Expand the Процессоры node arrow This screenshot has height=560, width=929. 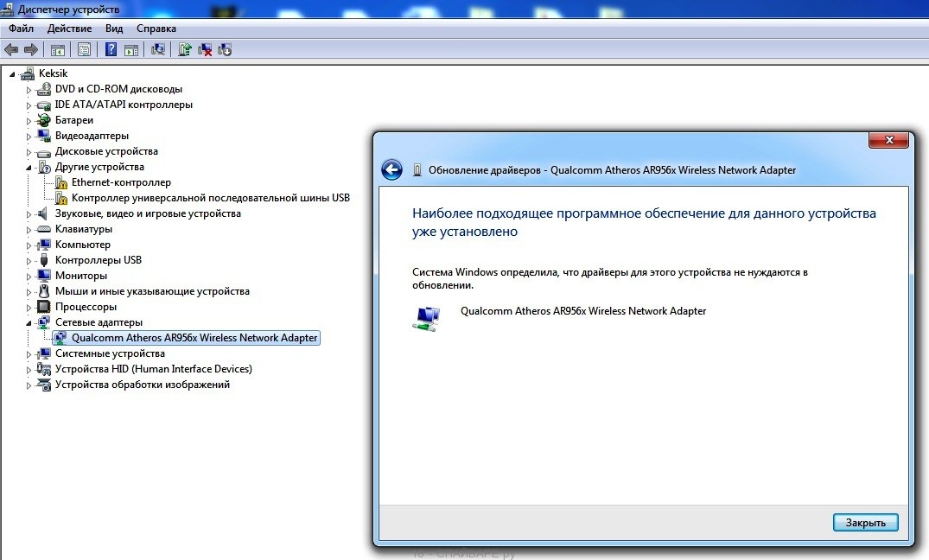click(29, 308)
